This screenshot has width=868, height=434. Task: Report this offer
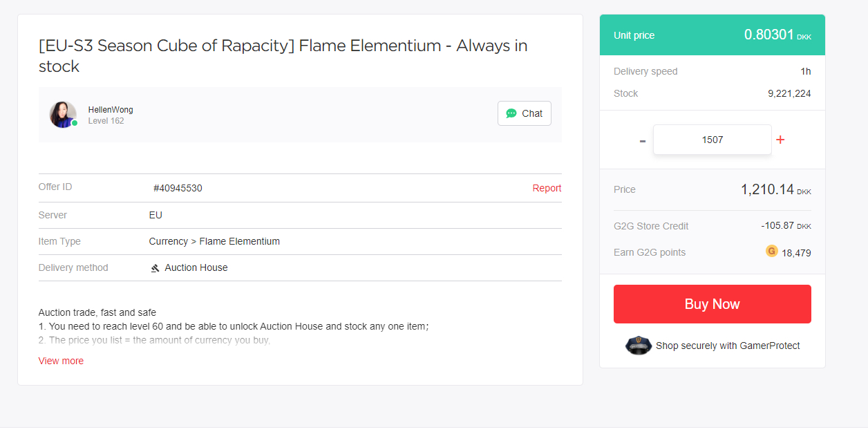point(547,188)
